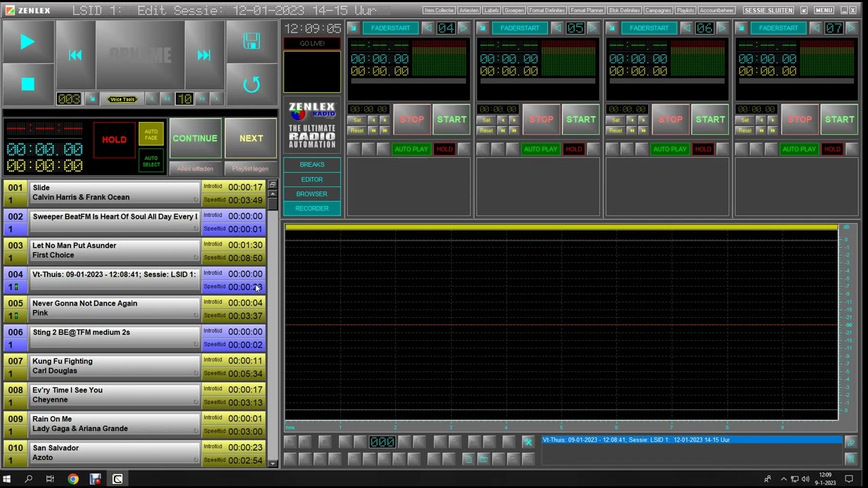Toggle FADERSTART on player 04
The width and height of the screenshot is (868, 488).
[390, 28]
